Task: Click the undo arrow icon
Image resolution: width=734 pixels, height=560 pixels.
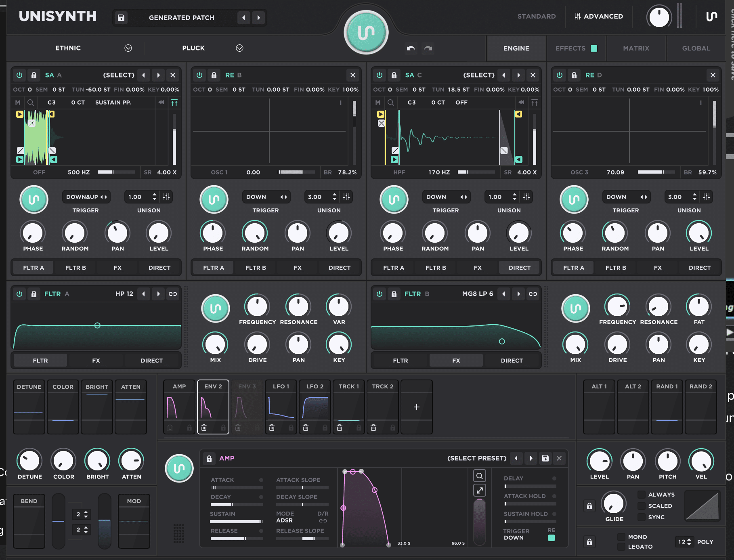Action: coord(411,48)
